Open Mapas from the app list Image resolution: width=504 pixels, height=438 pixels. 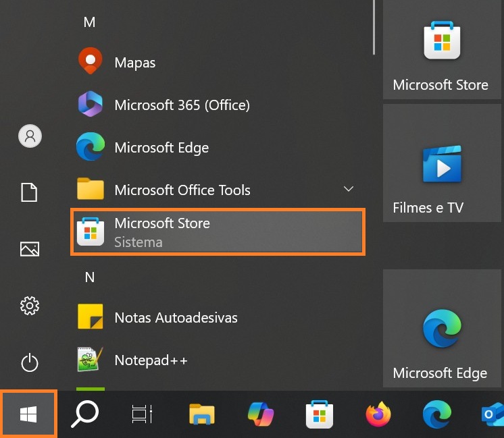[x=218, y=62]
